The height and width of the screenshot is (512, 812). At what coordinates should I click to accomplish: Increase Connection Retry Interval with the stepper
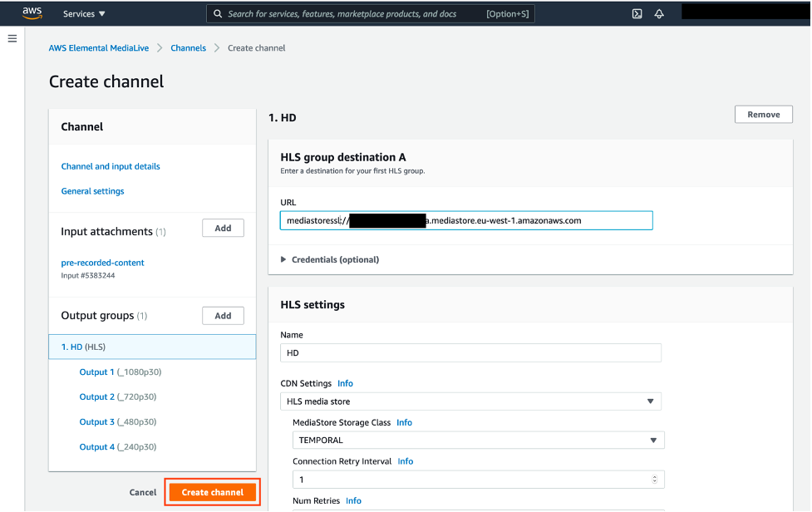[652, 475]
